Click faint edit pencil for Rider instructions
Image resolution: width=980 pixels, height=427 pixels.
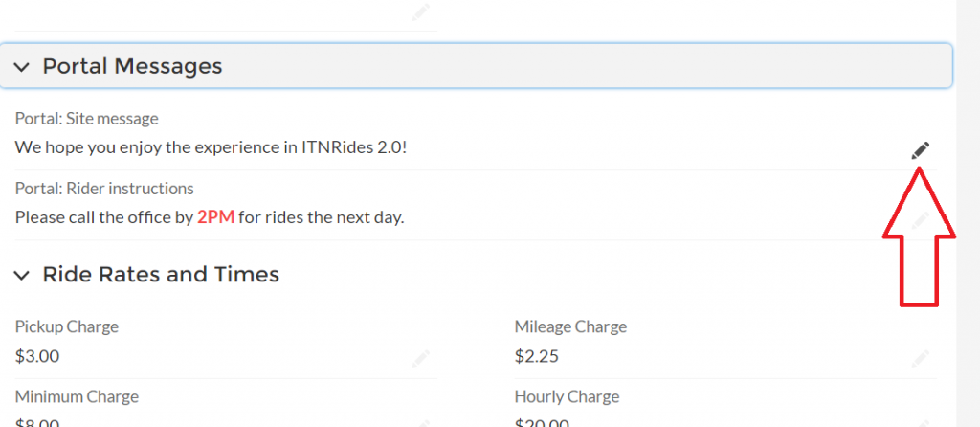[920, 218]
